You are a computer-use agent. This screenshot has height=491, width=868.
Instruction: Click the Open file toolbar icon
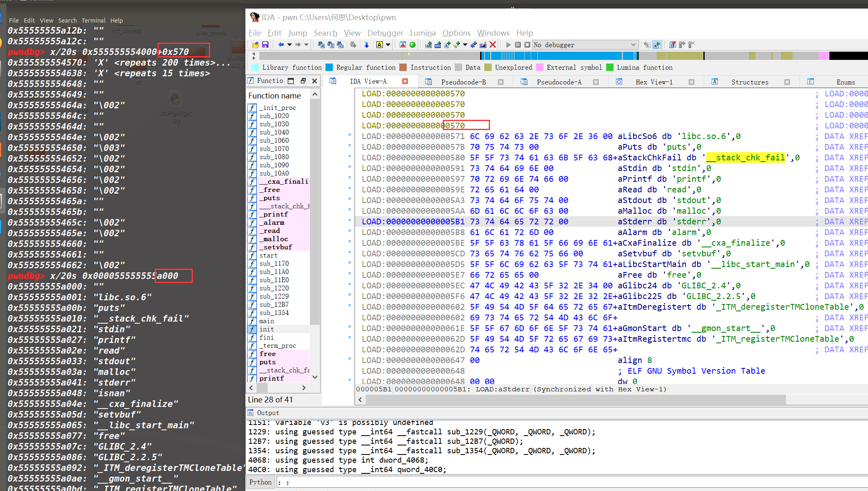(x=255, y=45)
